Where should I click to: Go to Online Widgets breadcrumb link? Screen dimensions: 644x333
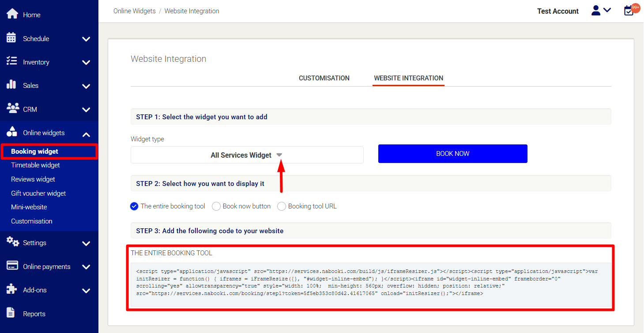(x=134, y=11)
